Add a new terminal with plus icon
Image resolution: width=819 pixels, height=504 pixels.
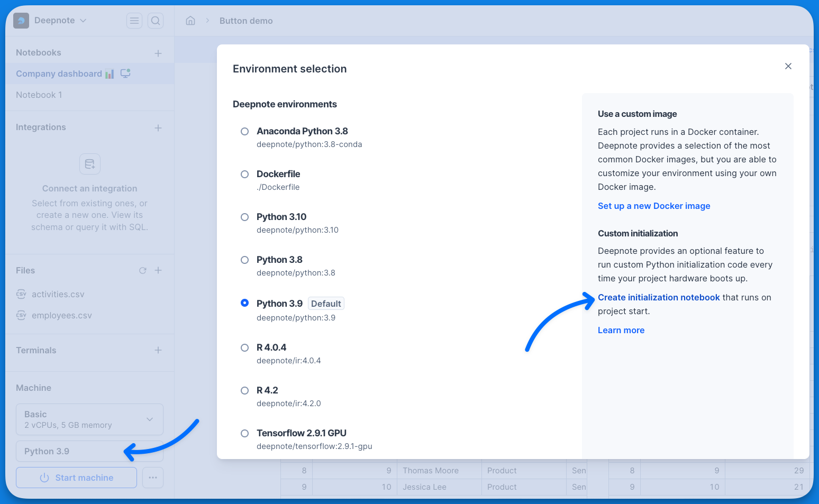tap(158, 350)
